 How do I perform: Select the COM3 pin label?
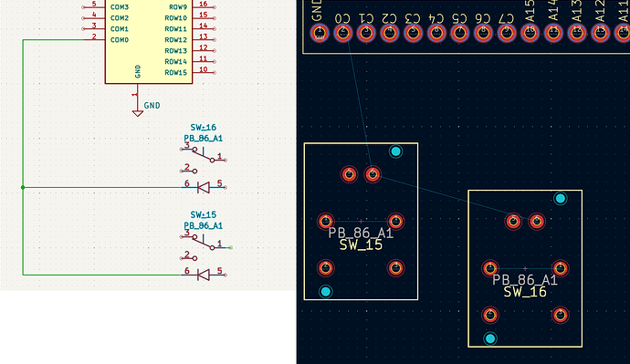pyautogui.click(x=120, y=6)
